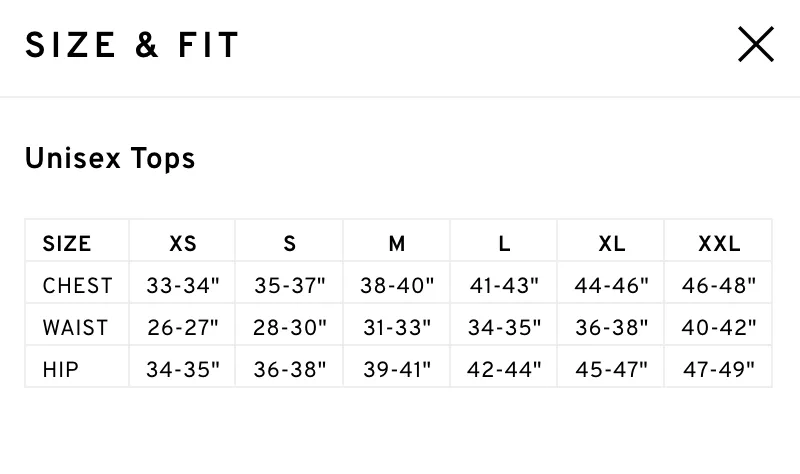Select the XS size column header

click(183, 244)
